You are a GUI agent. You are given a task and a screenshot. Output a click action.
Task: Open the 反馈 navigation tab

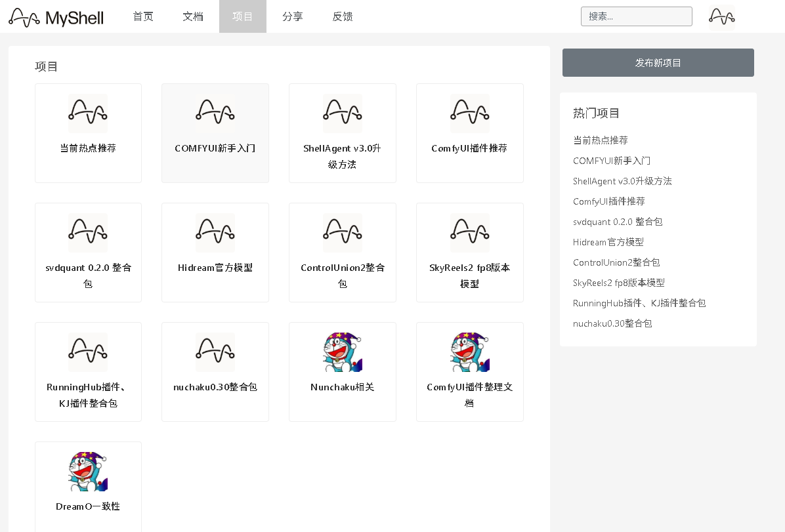[343, 16]
